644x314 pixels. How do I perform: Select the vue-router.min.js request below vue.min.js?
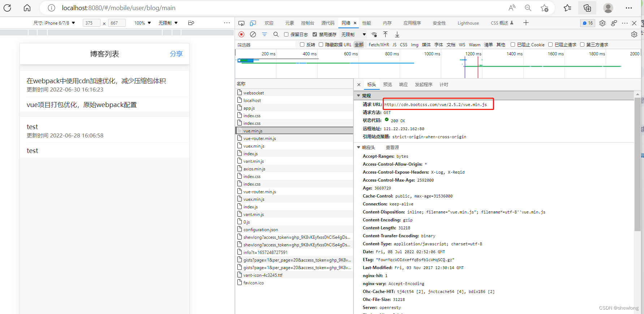click(294, 139)
